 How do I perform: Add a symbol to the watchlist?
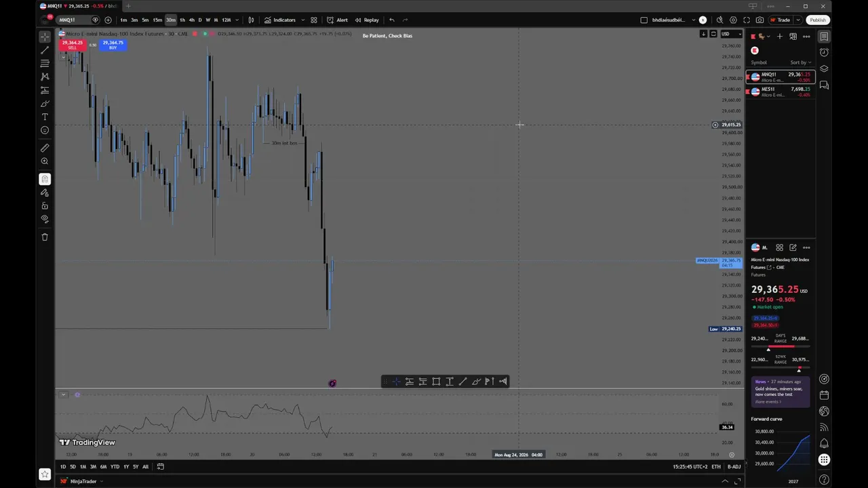coord(780,37)
